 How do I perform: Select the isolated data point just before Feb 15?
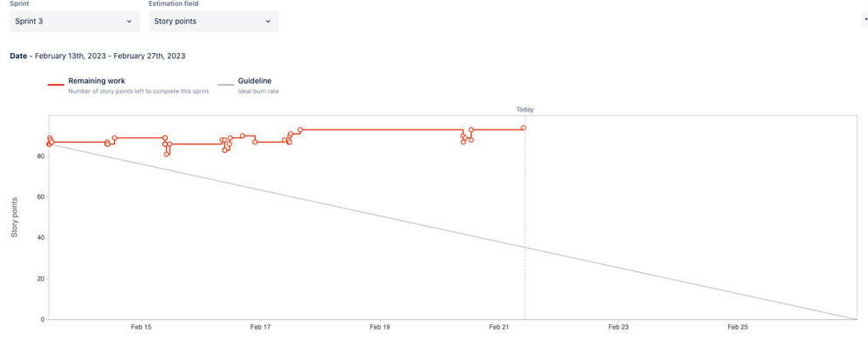tap(115, 138)
